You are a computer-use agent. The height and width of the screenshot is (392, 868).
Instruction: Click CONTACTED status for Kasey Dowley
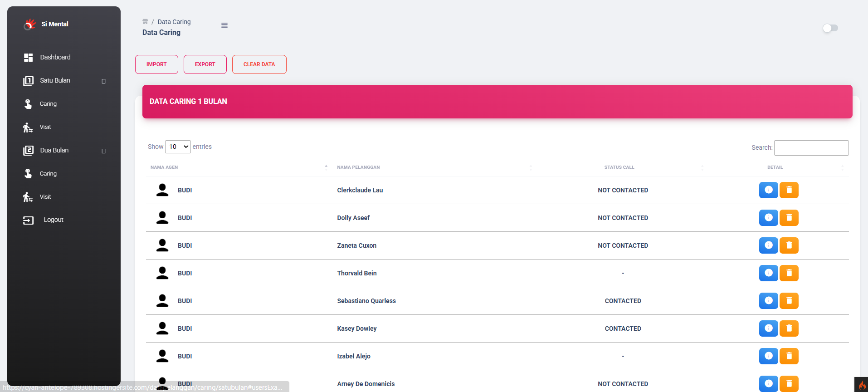pos(623,328)
